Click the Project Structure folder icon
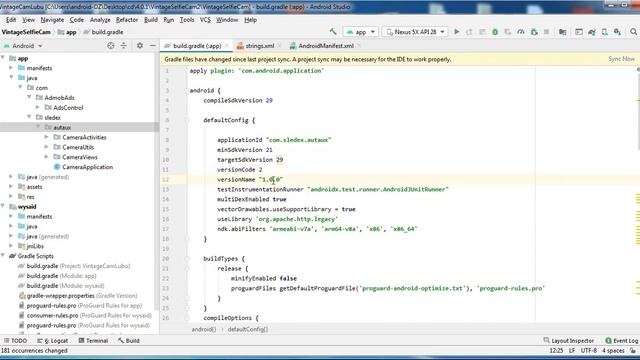640x360 pixels. pos(562,32)
